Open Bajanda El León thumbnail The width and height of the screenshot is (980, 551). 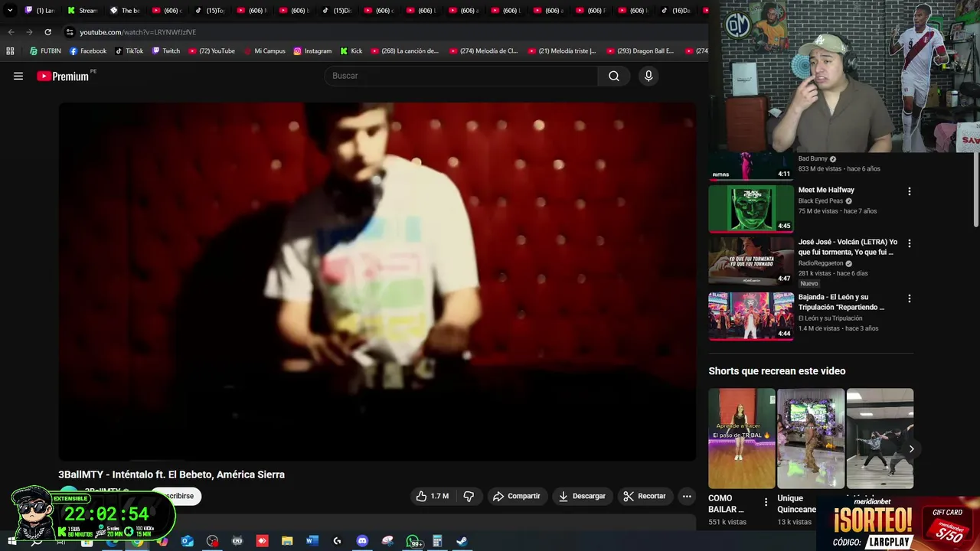[751, 316]
